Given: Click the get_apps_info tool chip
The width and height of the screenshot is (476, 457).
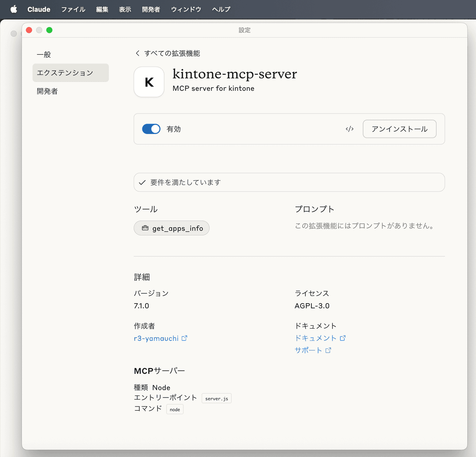Looking at the screenshot, I should tap(172, 228).
